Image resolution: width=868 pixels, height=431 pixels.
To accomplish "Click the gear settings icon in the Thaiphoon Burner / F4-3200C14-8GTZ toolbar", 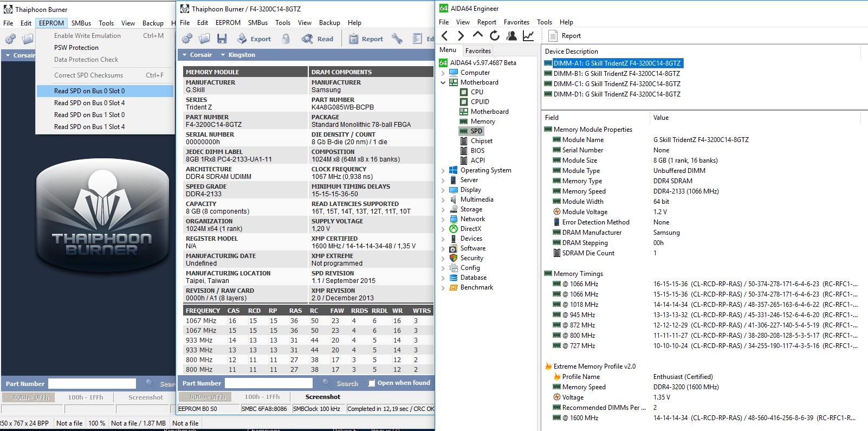I will (x=187, y=38).
